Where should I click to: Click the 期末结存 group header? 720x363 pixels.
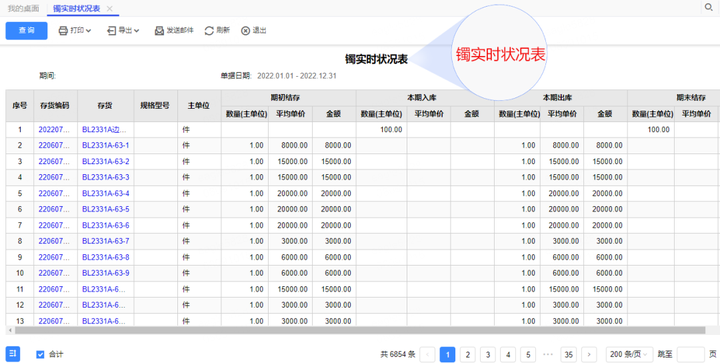click(x=690, y=98)
